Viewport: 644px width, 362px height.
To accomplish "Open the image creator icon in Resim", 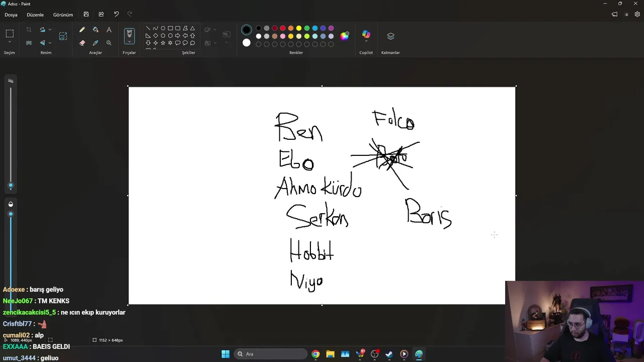I will click(x=63, y=36).
